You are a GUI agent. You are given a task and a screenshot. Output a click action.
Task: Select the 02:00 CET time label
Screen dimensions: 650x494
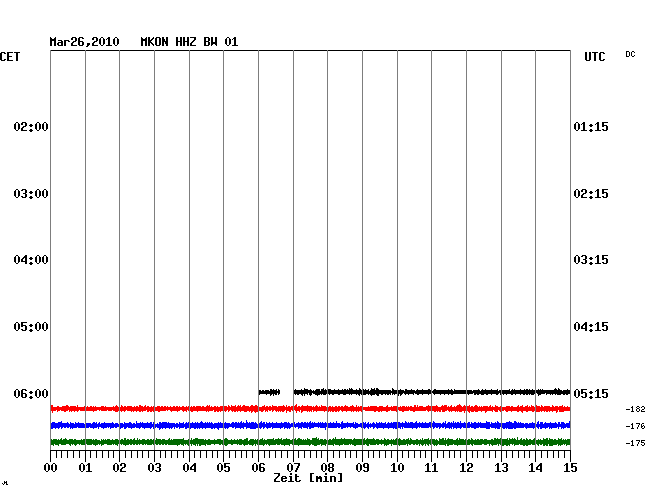point(31,126)
